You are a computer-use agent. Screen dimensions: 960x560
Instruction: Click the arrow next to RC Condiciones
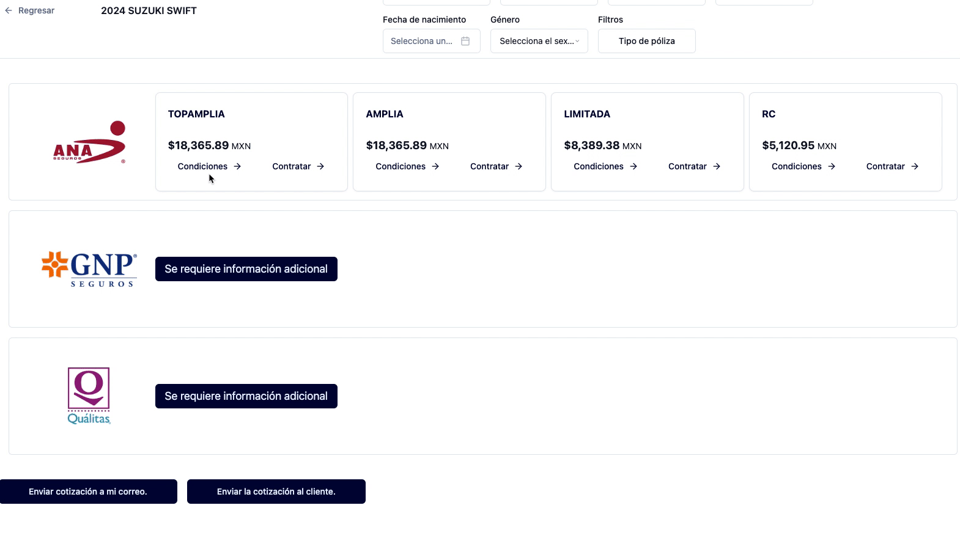(832, 166)
